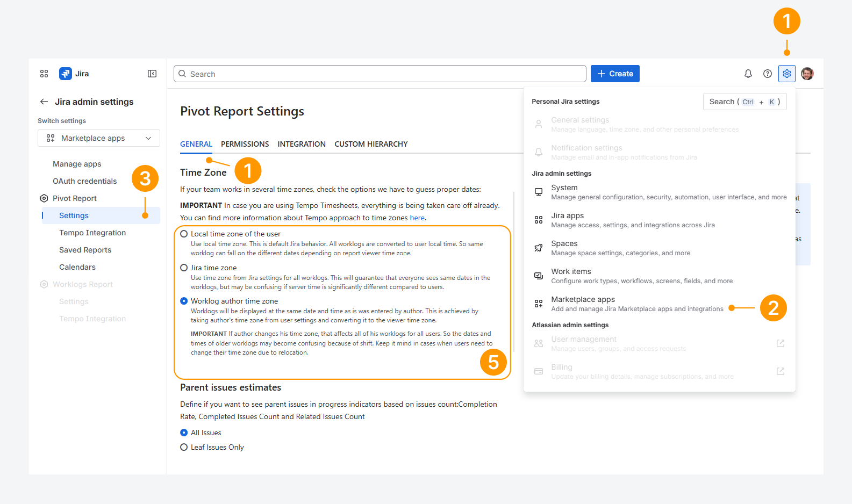Select the Jira time zone option
Image resolution: width=852 pixels, height=504 pixels.
[184, 268]
